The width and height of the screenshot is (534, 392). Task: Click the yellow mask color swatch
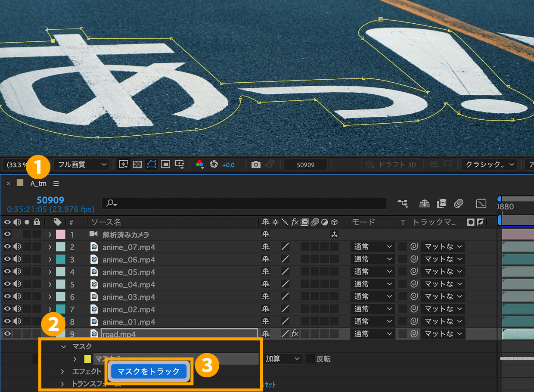87,359
